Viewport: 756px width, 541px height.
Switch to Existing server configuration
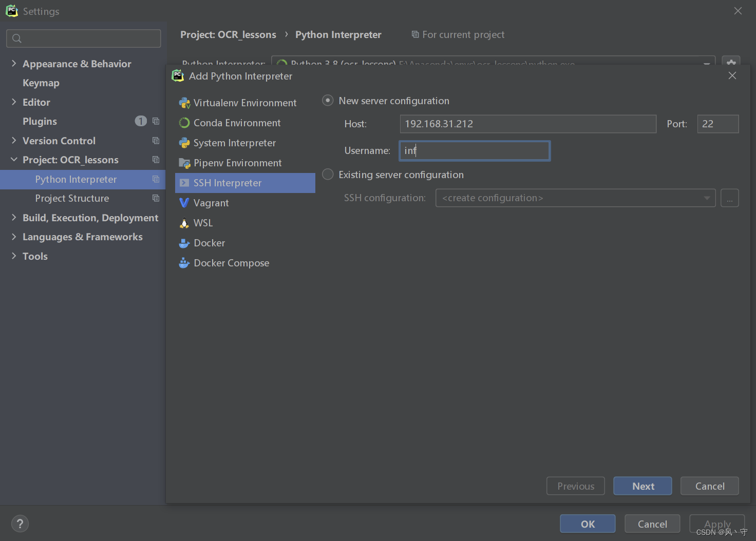tap(328, 174)
